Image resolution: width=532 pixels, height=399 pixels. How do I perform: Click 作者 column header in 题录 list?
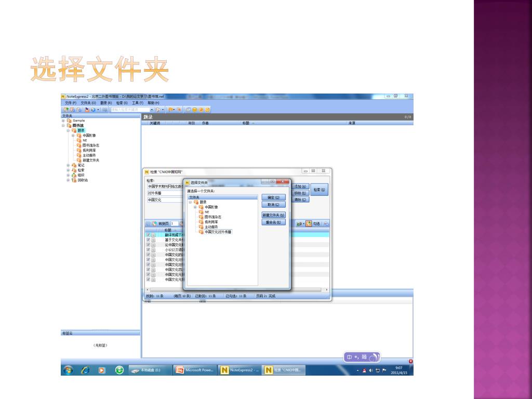coord(206,123)
